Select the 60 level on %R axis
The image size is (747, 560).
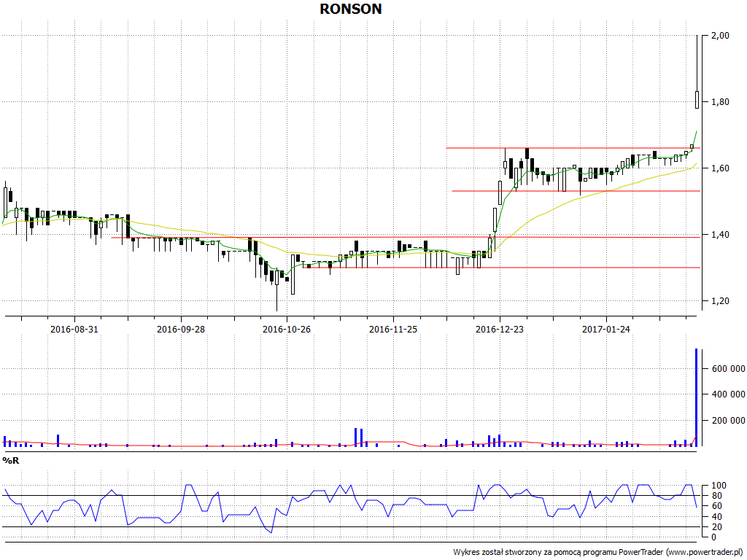point(716,506)
